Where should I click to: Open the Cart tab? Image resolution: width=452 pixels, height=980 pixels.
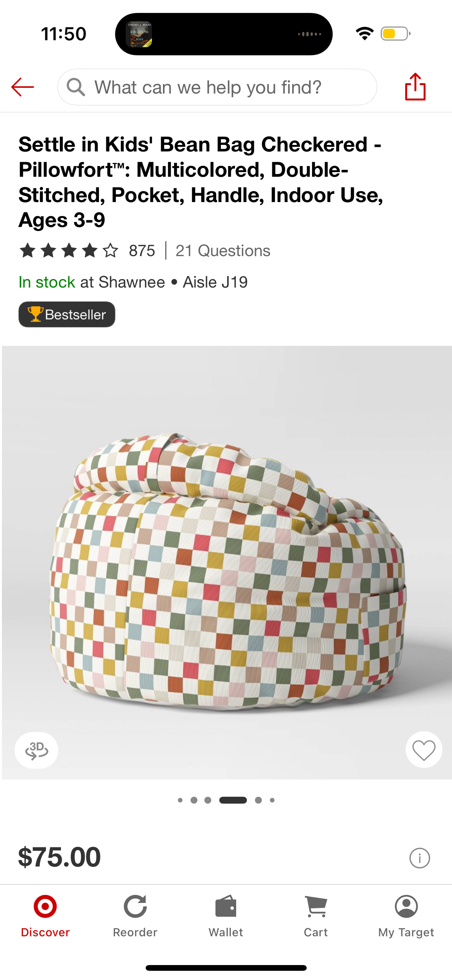(316, 916)
